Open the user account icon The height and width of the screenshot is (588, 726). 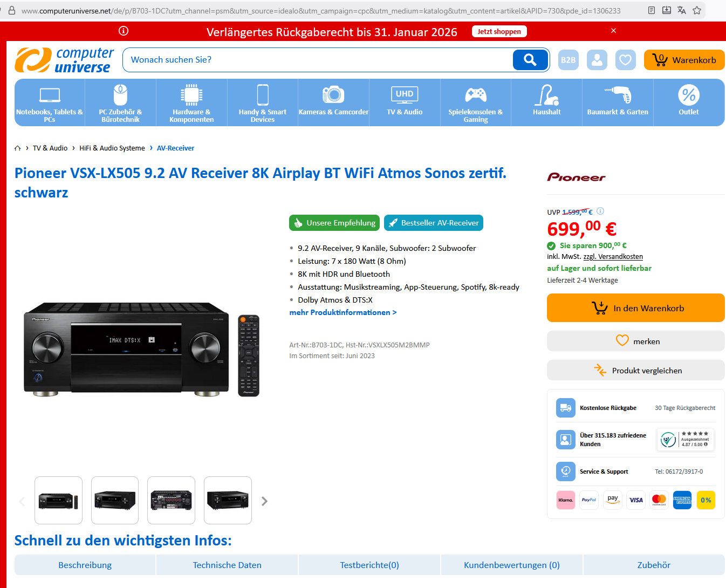pos(597,60)
